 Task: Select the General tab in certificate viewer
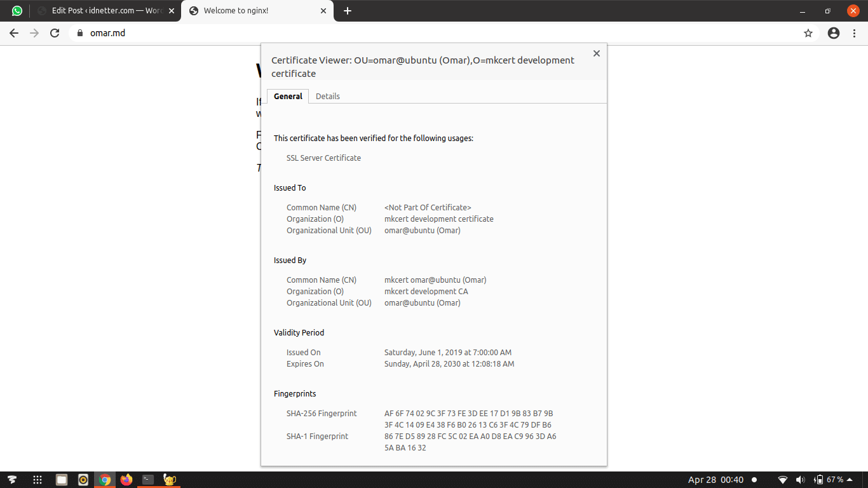pos(288,96)
